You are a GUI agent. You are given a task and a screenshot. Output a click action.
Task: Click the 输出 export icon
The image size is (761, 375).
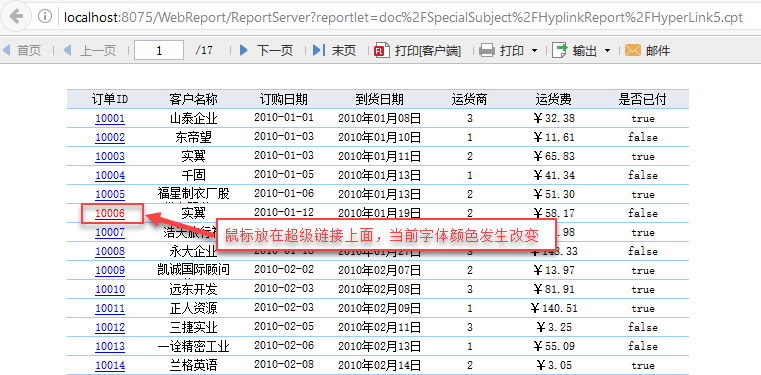click(560, 50)
